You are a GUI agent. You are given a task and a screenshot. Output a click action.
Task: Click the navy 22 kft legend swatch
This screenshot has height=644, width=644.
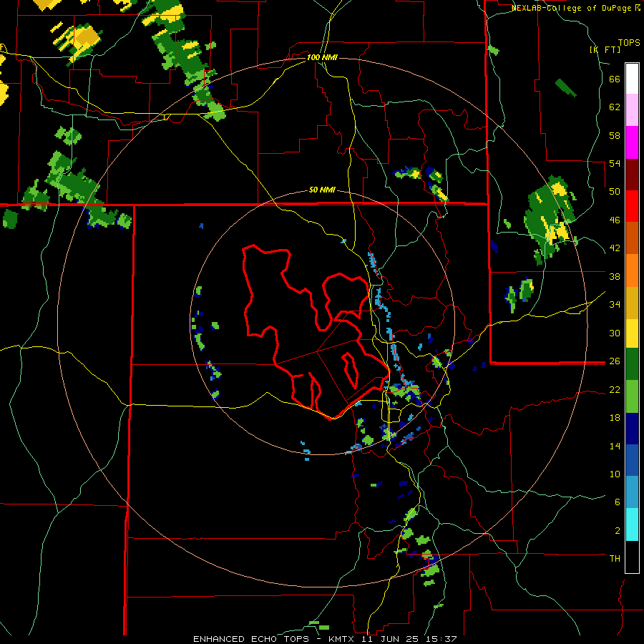pos(632,429)
